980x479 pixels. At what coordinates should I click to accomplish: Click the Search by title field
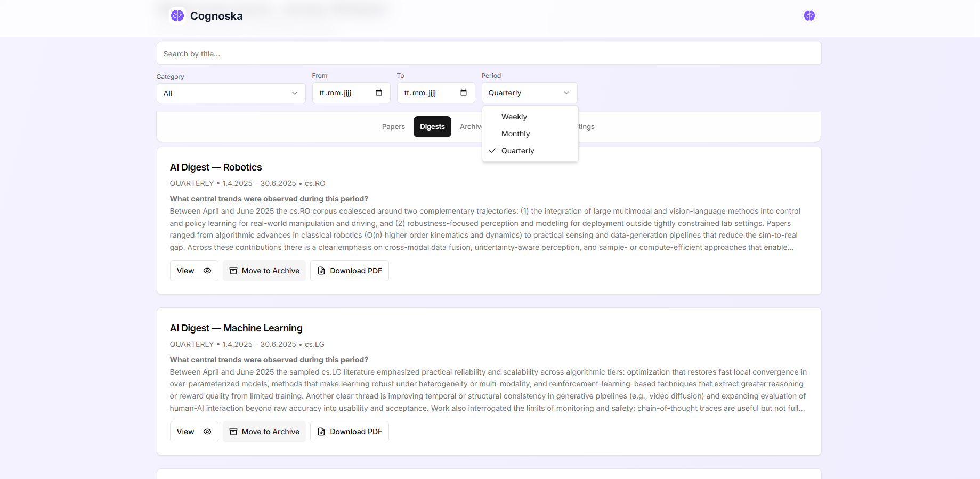tap(489, 53)
